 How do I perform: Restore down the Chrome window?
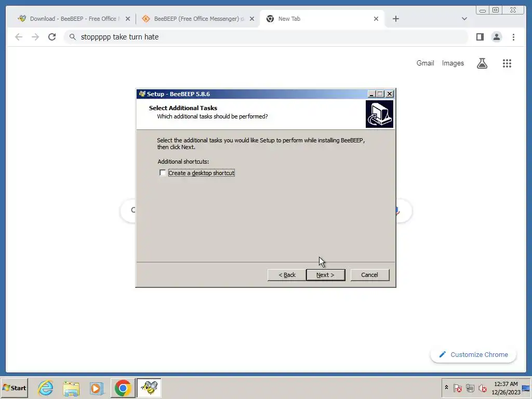(495, 10)
